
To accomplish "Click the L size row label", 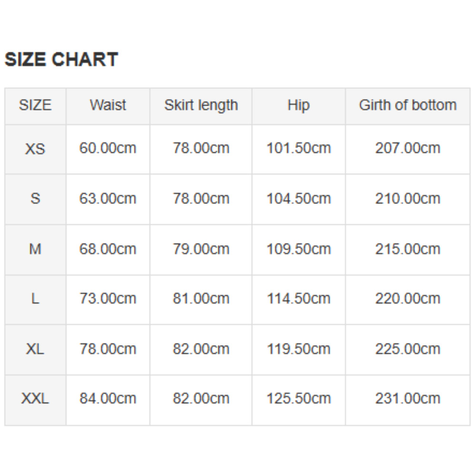I will [x=35, y=299].
